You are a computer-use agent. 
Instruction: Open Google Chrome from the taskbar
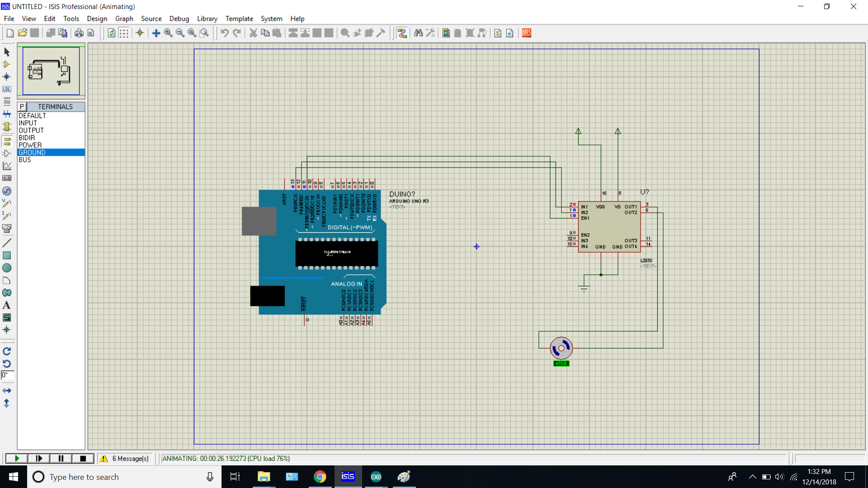point(320,477)
